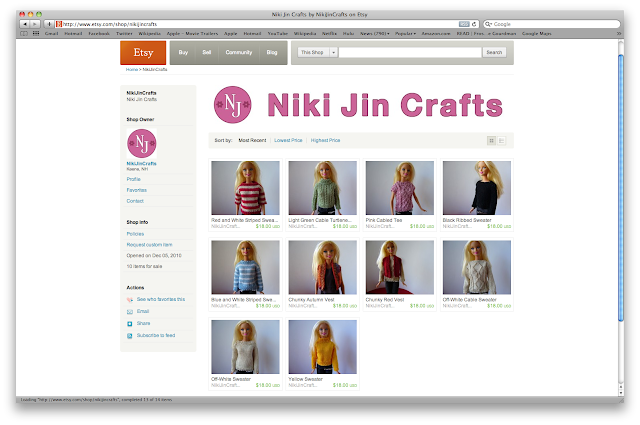Screen dimensions: 640x425
Task: Go back with the Safari back arrow
Action: (x=25, y=24)
